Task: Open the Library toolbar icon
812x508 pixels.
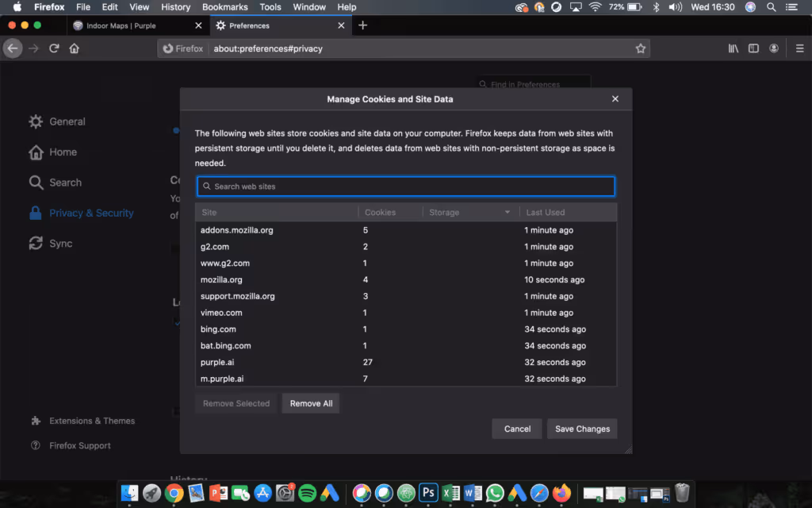Action: tap(733, 48)
